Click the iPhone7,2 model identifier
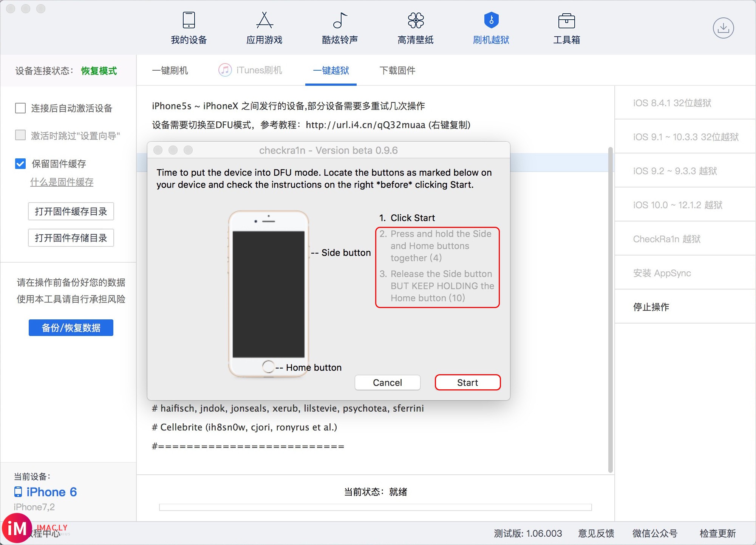Image resolution: width=756 pixels, height=545 pixels. coord(34,507)
